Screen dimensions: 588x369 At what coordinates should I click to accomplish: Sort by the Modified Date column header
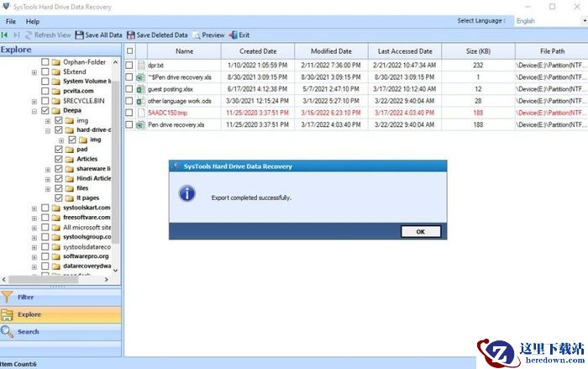coord(332,51)
